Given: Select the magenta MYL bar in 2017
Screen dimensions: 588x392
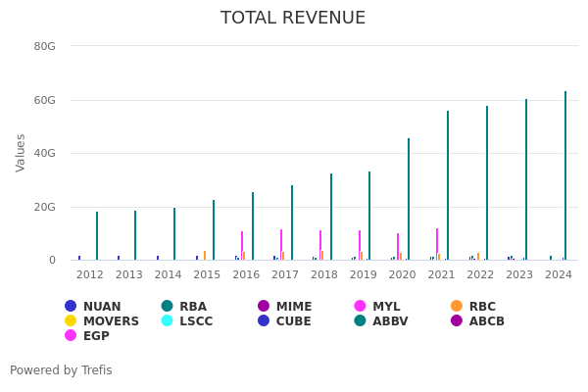Looking at the screenshot, I should coord(281,245).
